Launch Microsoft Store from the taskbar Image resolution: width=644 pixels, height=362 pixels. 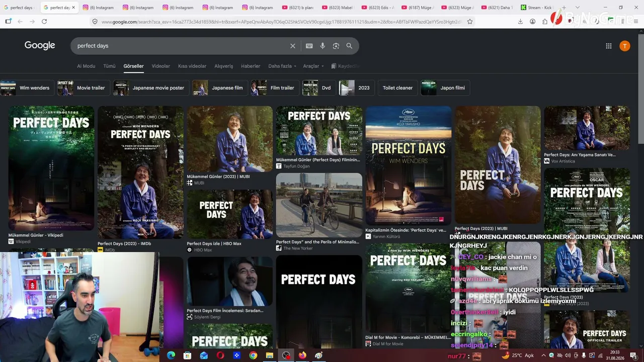pos(187,355)
